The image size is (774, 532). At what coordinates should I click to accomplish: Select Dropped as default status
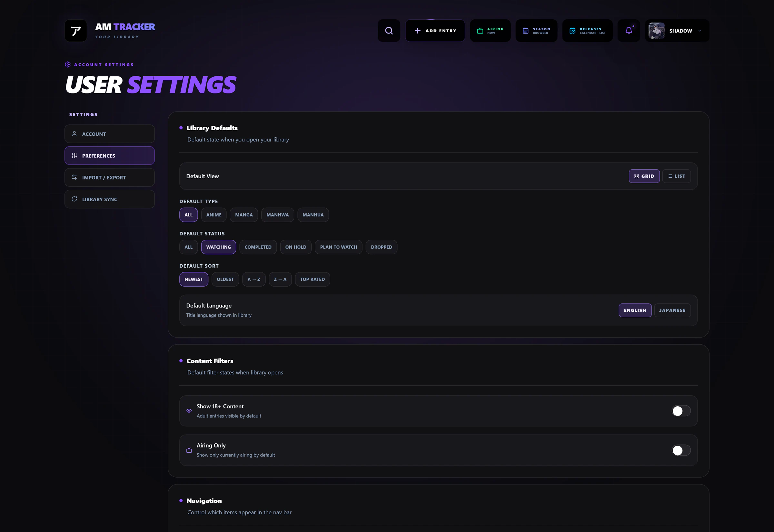pos(381,247)
